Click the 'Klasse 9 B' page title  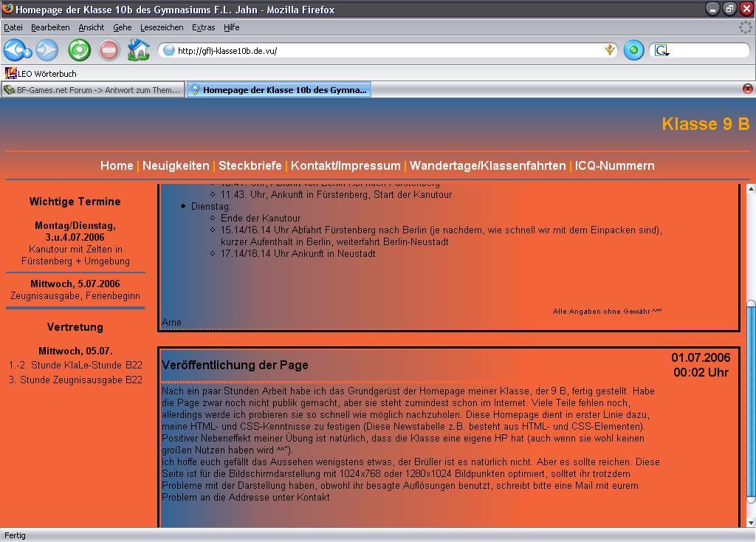point(705,124)
